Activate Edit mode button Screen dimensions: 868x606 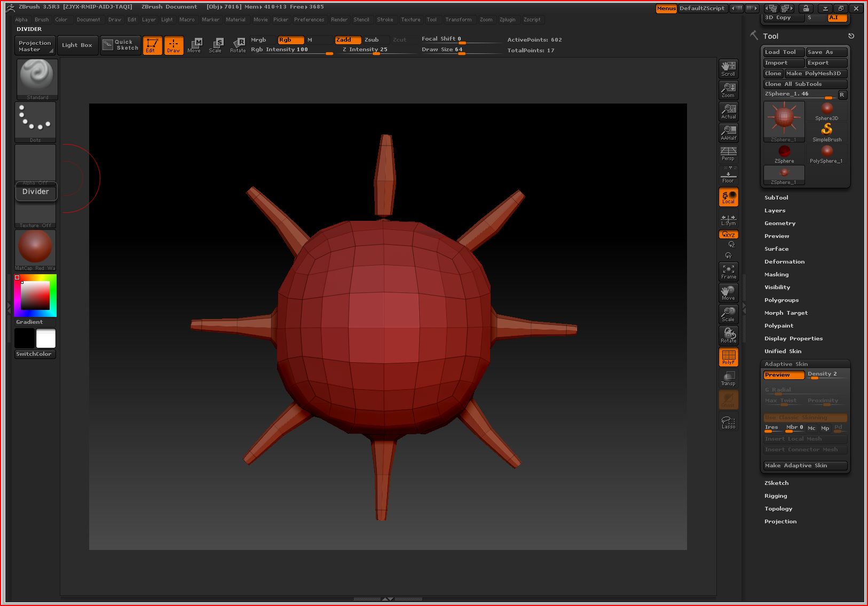pos(152,45)
